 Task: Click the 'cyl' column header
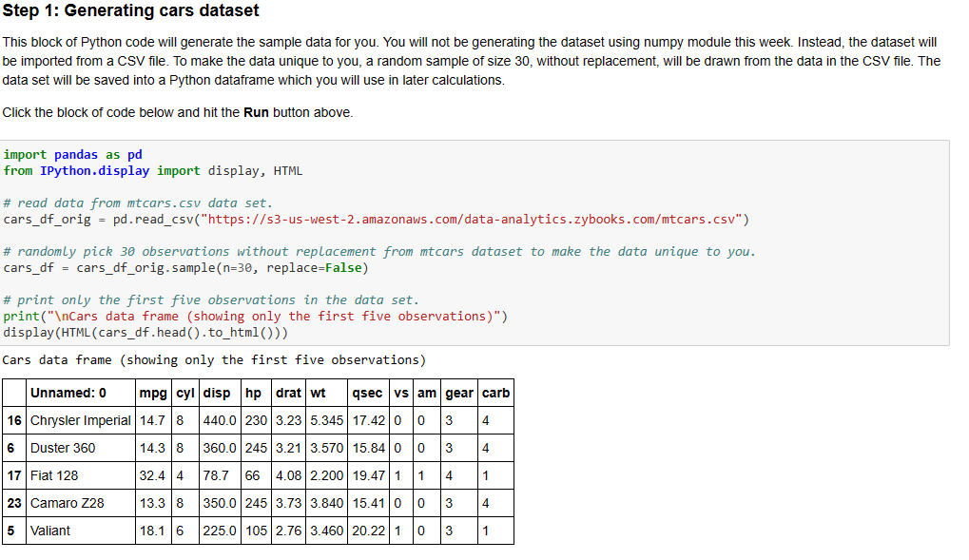[185, 393]
